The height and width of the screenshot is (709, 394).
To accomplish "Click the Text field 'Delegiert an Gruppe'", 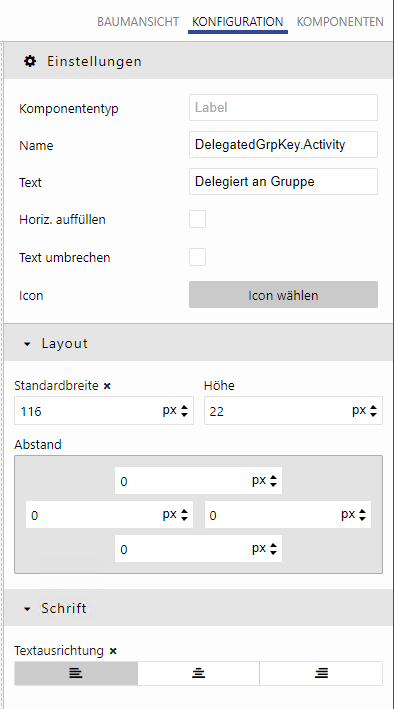I will coord(283,182).
